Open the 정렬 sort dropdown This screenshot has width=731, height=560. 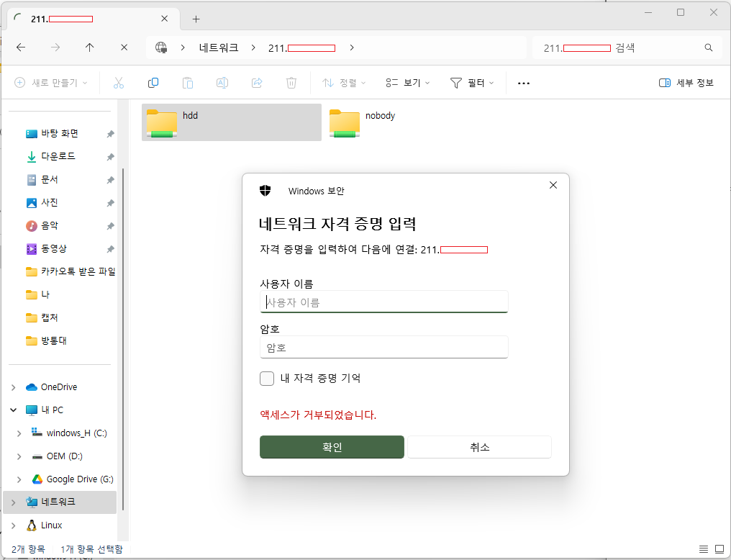pos(344,83)
